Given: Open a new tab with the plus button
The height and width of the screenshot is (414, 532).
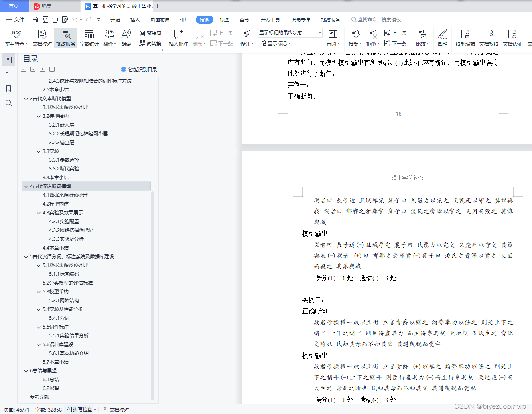Looking at the screenshot, I should tap(158, 6).
